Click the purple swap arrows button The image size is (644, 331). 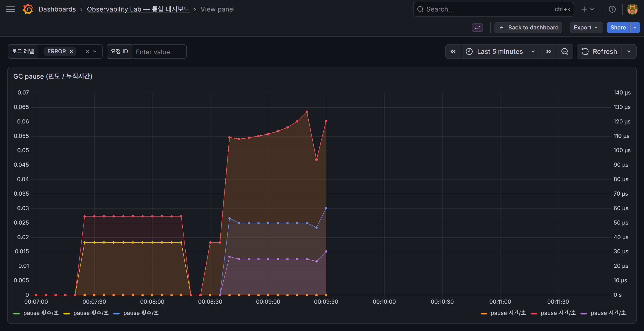point(477,28)
